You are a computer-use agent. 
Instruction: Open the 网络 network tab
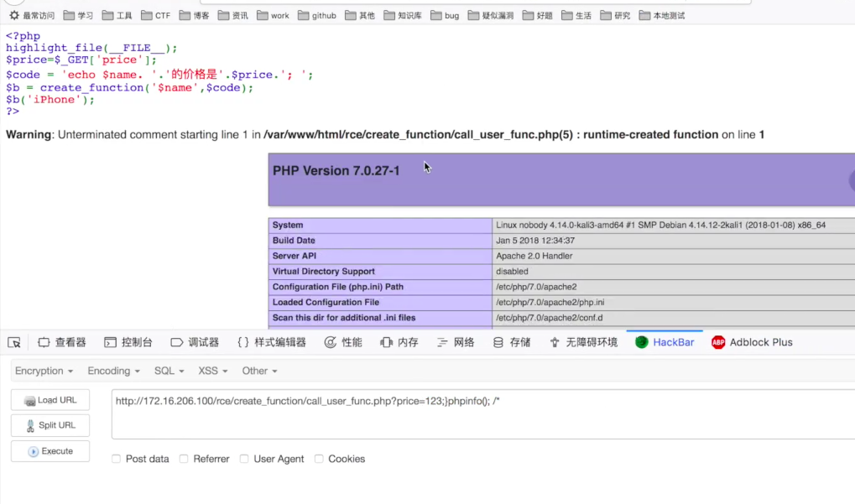point(456,342)
